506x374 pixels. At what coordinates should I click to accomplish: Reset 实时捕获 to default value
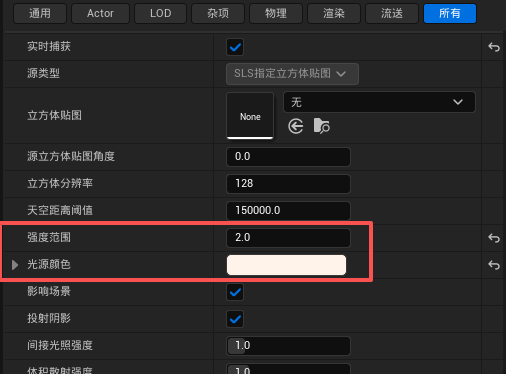coord(494,47)
